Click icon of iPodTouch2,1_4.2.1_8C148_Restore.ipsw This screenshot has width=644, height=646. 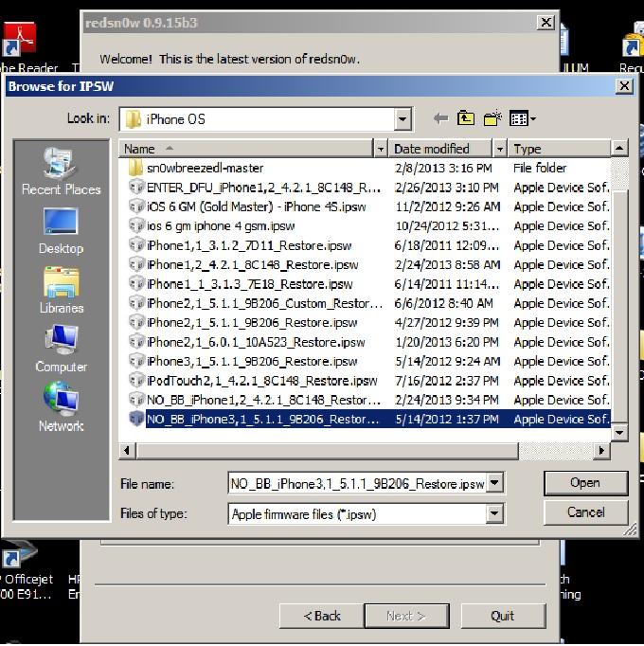[x=136, y=380]
